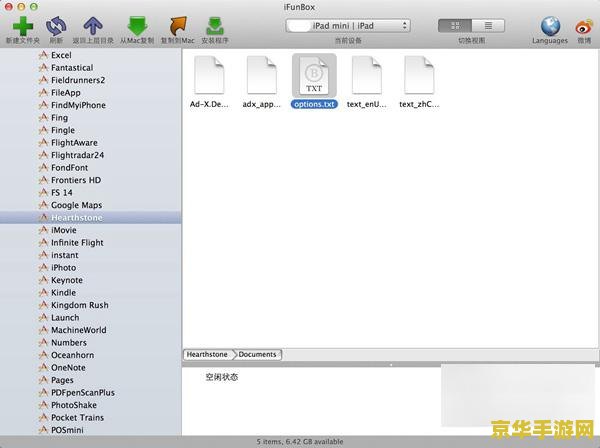The height and width of the screenshot is (448, 600).
Task: Select Numbers in the app list
Action: coord(69,343)
